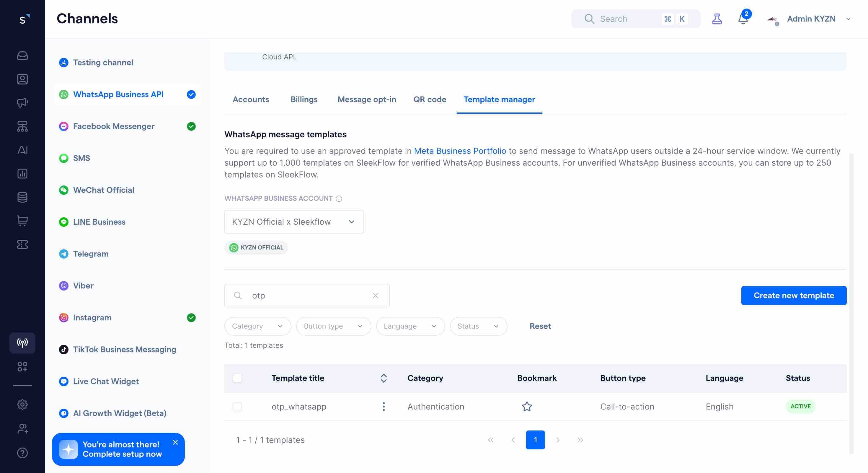Switch to the QR code tab
Screen dimensions: 868x473
(x=430, y=100)
